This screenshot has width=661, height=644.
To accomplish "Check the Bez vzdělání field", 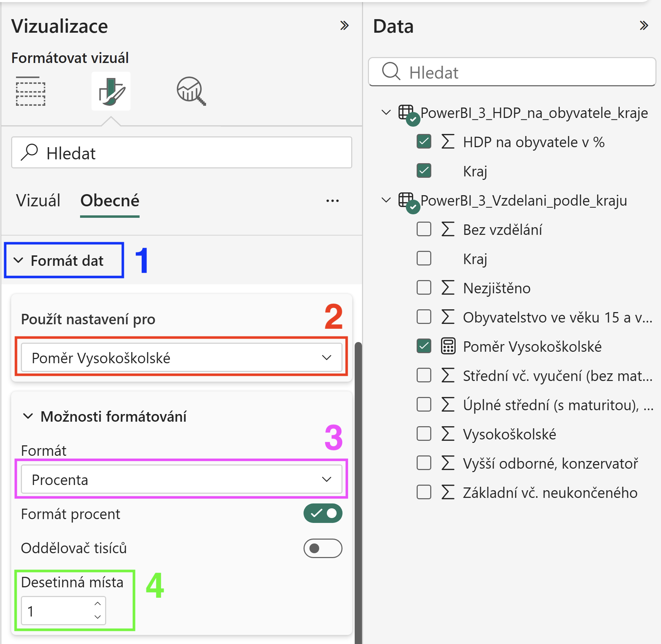I will [424, 229].
